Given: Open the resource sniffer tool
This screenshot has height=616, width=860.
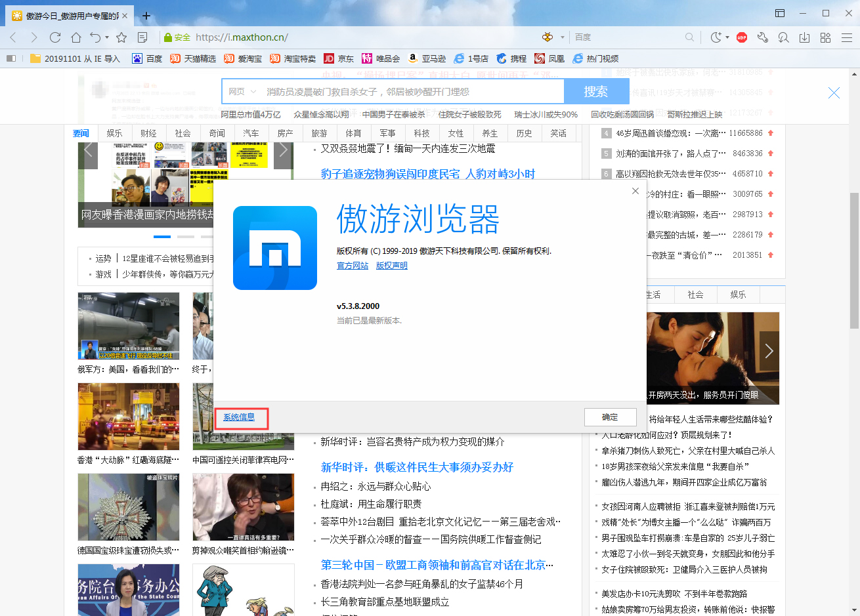Looking at the screenshot, I should (x=783, y=38).
